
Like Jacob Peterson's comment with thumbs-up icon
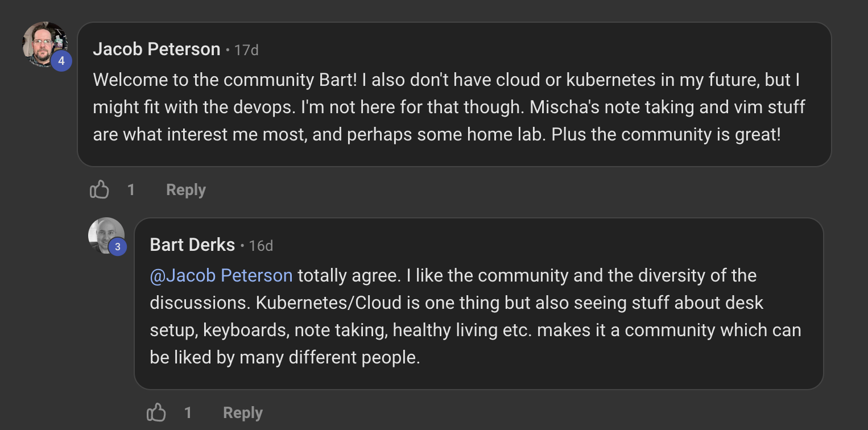99,189
